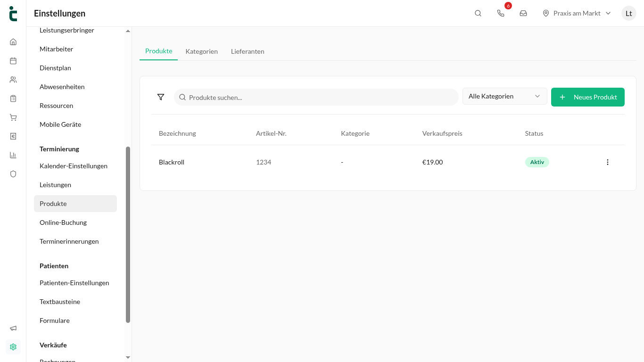This screenshot has width=644, height=362.
Task: Open the Praxis am Markt location dropdown
Action: coord(577,13)
